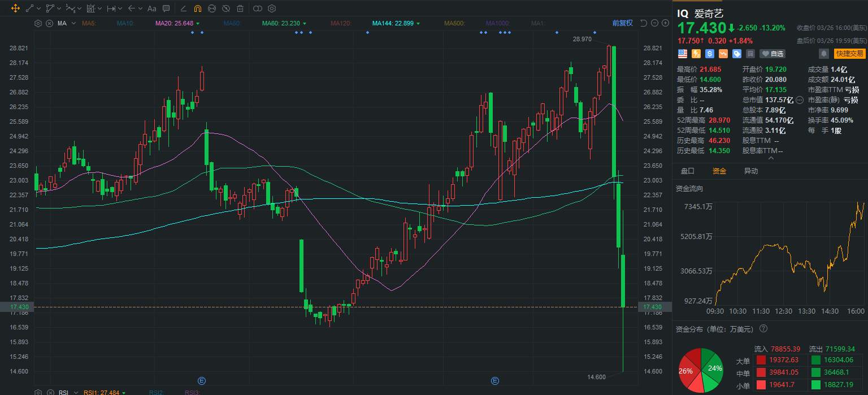Viewport: 868px width, 395px height.
Task: Toggle MA5 moving average line visibility
Action: pos(89,23)
